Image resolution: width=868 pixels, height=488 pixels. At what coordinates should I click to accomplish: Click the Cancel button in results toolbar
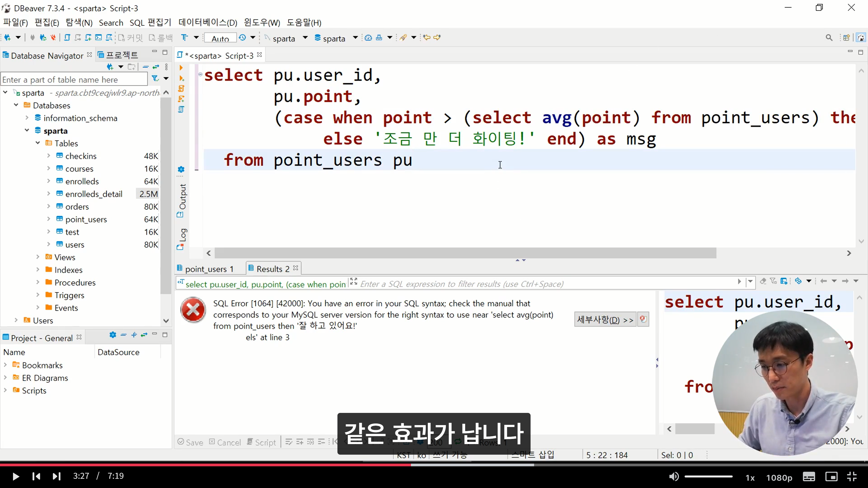click(225, 442)
